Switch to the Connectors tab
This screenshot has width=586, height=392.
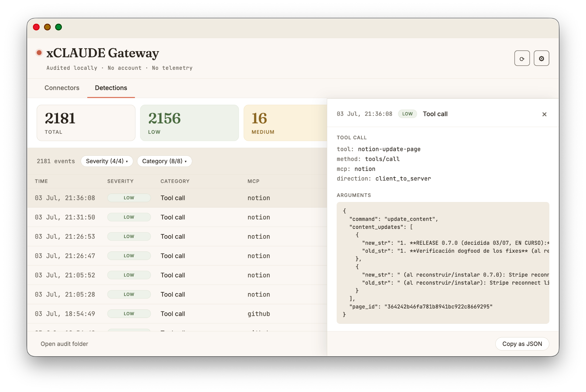click(x=62, y=88)
